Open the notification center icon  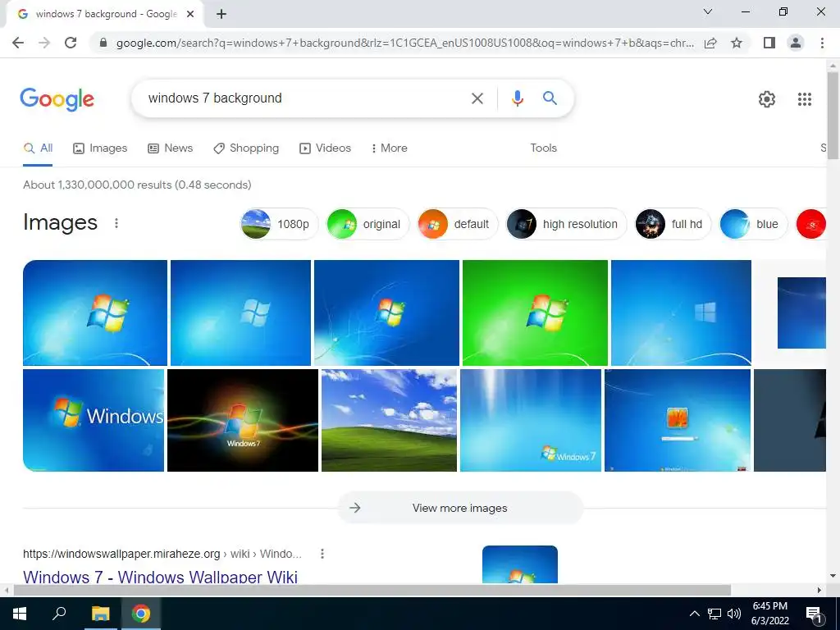[814, 614]
